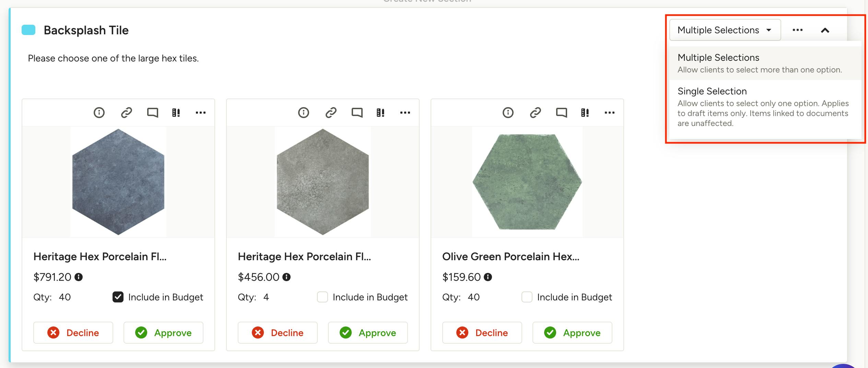Click Qty: 40 on the Olive Green card
The height and width of the screenshot is (368, 868).
pyautogui.click(x=461, y=297)
